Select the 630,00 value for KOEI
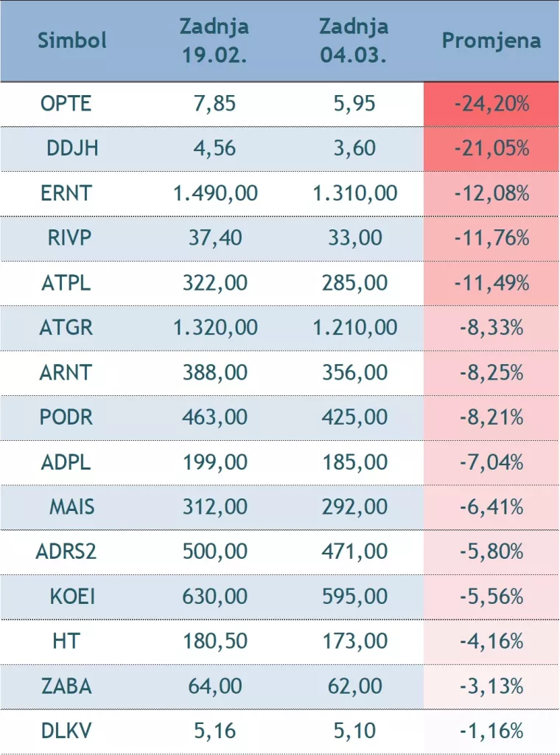Viewport: 560px width, 755px height. coord(215,596)
